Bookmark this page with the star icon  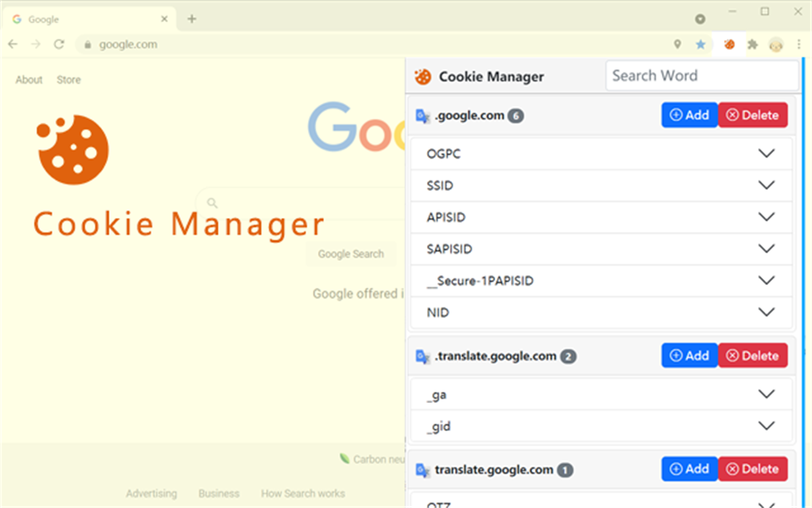[x=700, y=45]
